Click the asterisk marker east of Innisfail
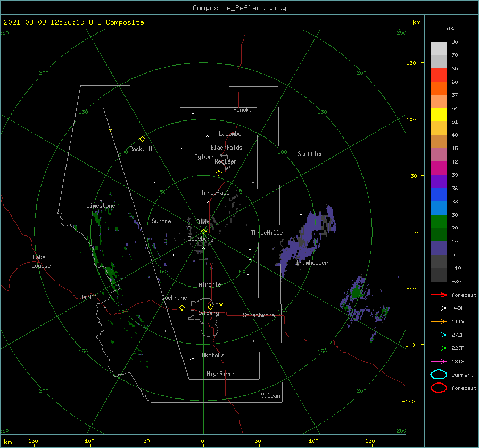 [253, 183]
